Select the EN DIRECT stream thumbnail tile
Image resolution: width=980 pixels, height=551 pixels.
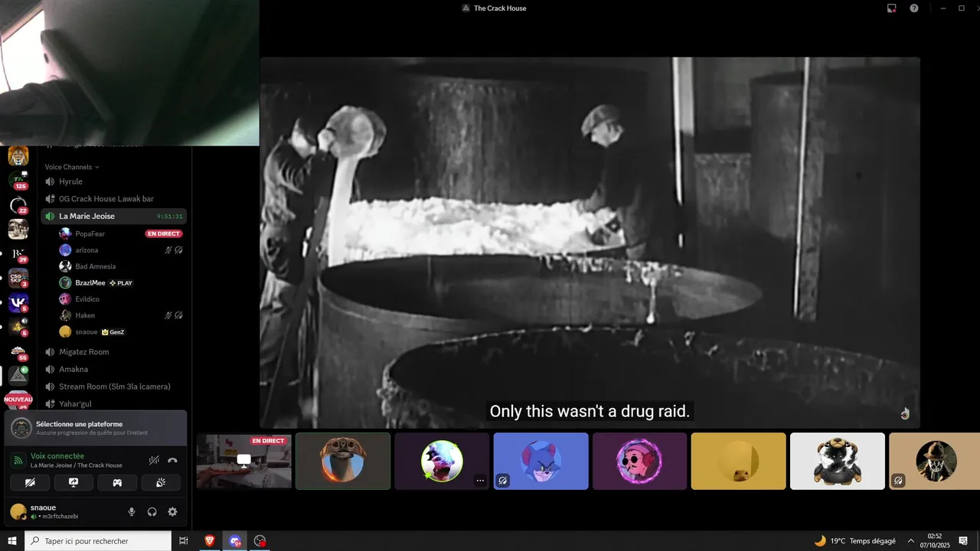244,461
